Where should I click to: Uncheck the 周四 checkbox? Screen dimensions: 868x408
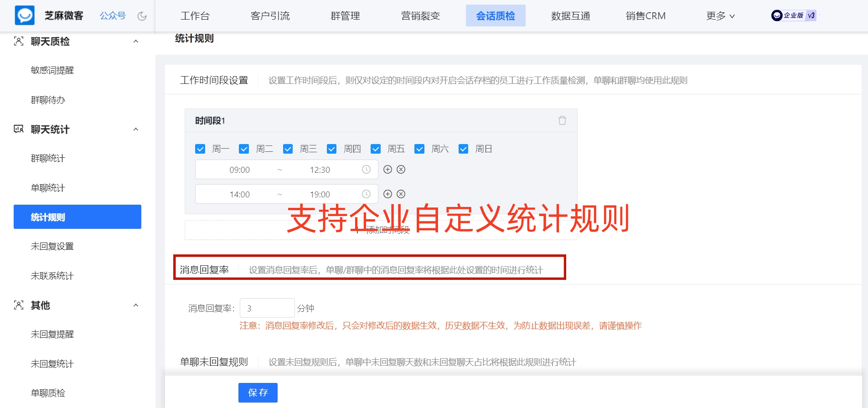point(332,149)
